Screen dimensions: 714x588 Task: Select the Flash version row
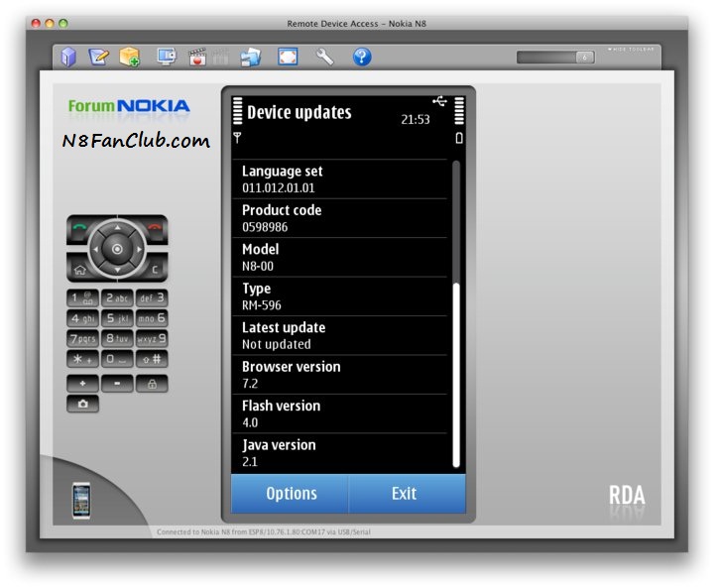pos(340,414)
